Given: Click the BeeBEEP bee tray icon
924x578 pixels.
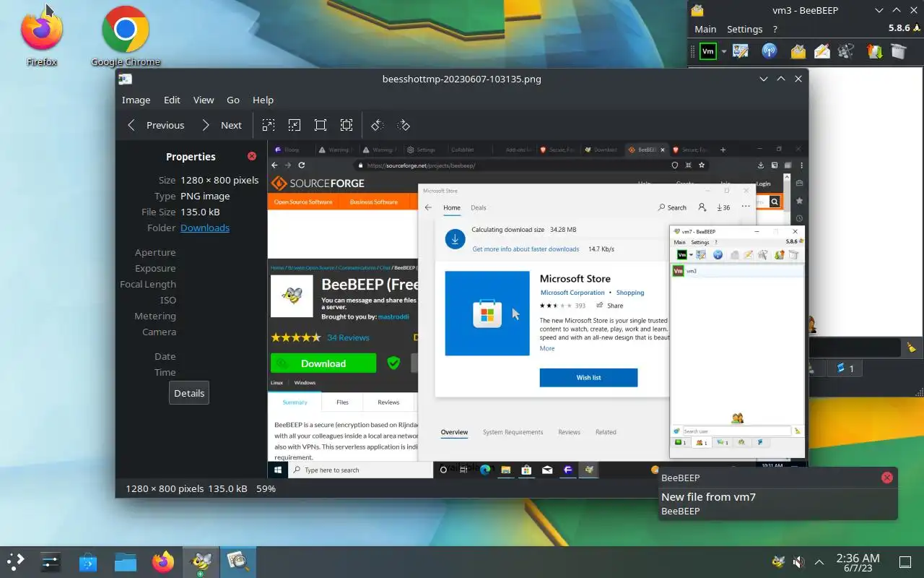Looking at the screenshot, I should point(778,561).
